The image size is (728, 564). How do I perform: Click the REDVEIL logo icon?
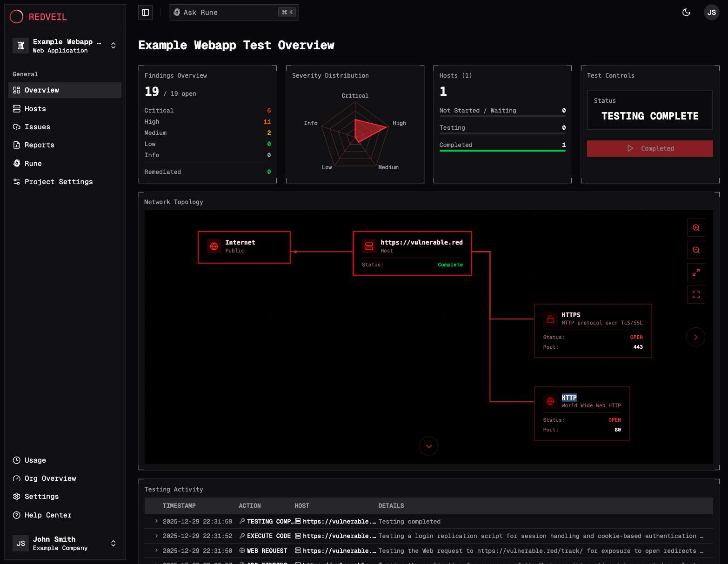click(x=16, y=16)
